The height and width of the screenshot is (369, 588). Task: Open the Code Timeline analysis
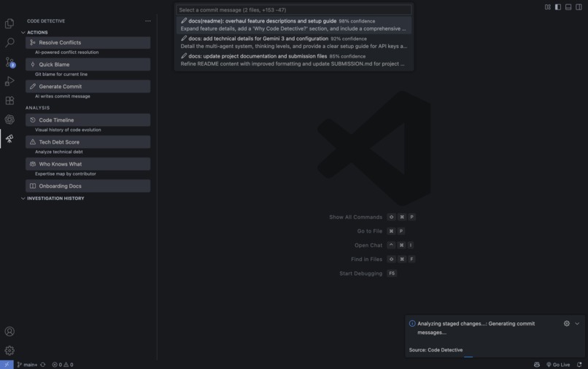[88, 120]
